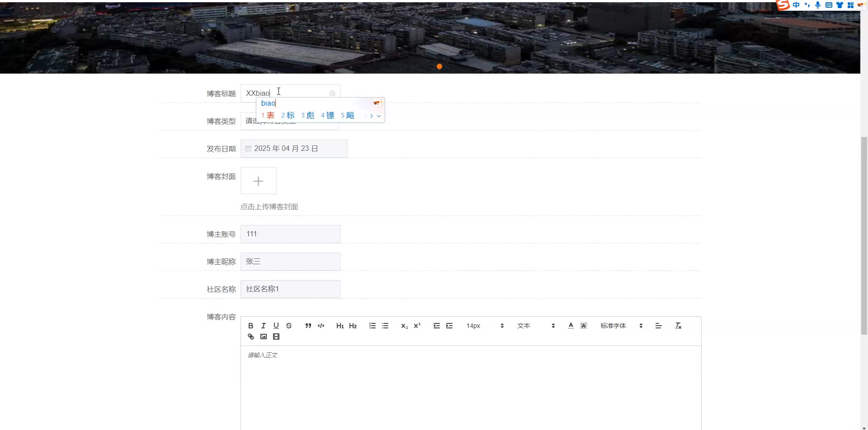Toggle italic text formatting

tap(263, 326)
